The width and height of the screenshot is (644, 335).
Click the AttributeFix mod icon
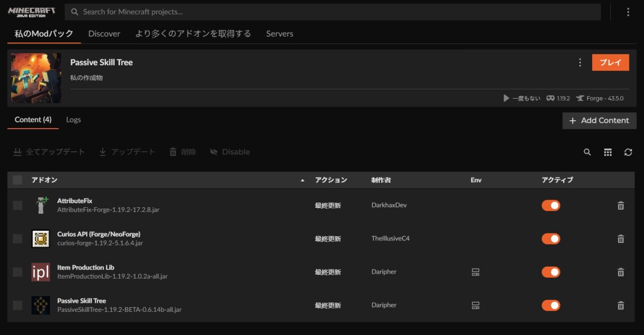tap(41, 205)
